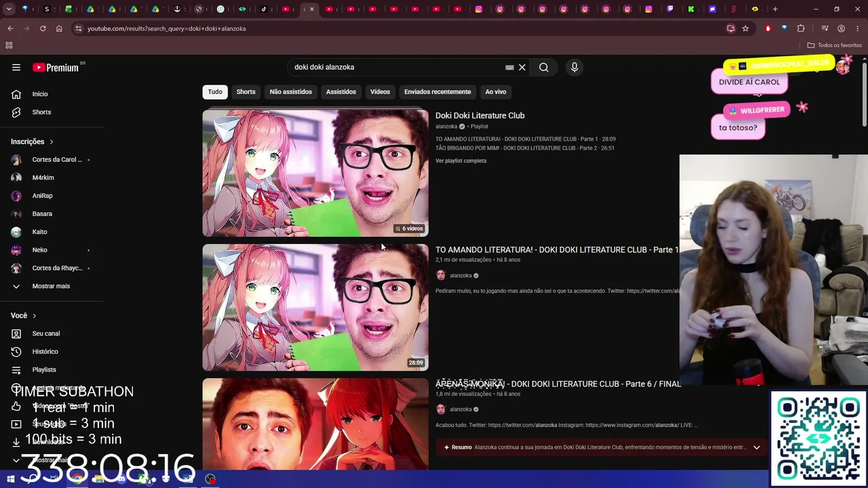Screen dimensions: 868x488
Task: Open the blue diamond extension
Action: [784, 28]
